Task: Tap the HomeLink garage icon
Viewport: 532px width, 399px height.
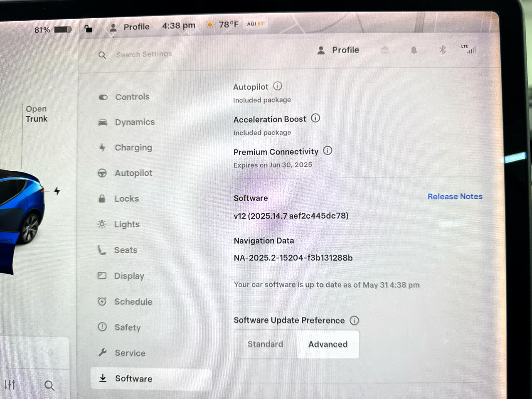Action: click(385, 50)
